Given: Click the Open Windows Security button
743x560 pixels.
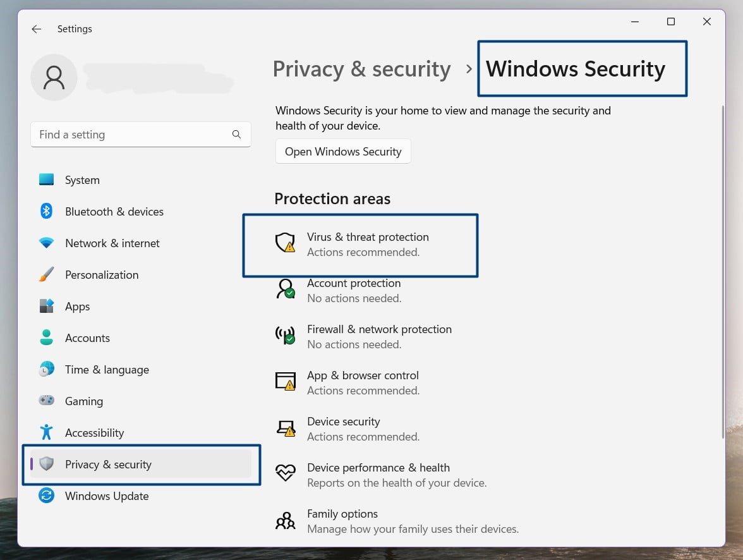Looking at the screenshot, I should tap(343, 152).
